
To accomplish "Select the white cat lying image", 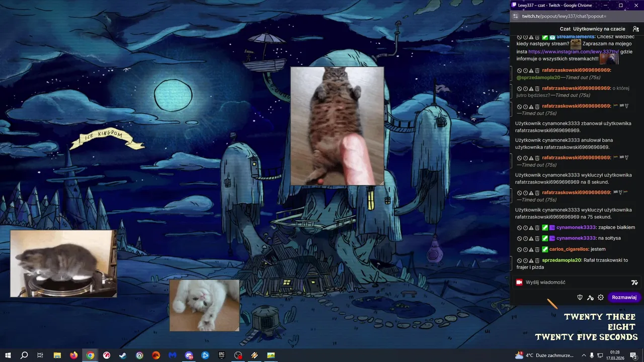I will [x=204, y=305].
